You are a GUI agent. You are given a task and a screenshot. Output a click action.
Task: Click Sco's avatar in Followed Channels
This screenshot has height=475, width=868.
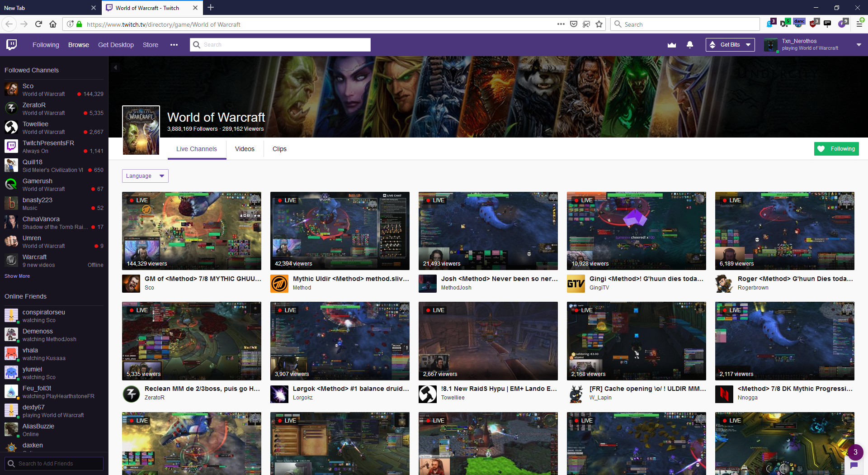(x=11, y=89)
